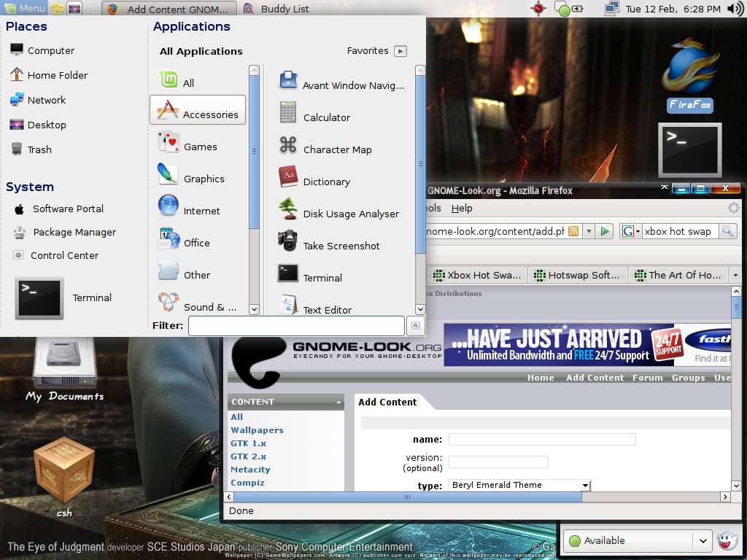
Task: Select the Sound & Video category
Action: [197, 303]
